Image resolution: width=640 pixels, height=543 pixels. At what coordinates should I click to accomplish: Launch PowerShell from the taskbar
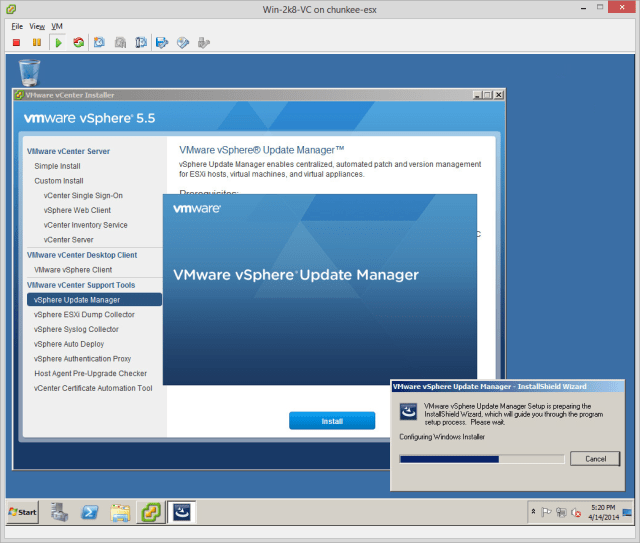pos(90,512)
